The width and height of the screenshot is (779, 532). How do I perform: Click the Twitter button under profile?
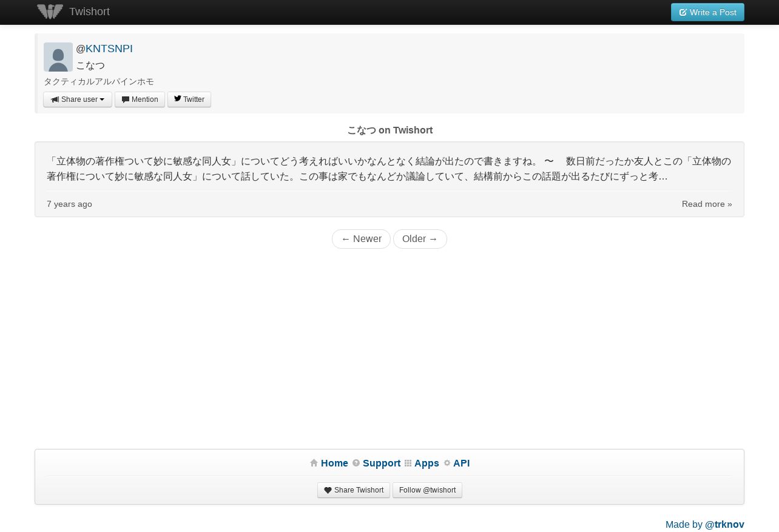[189, 99]
